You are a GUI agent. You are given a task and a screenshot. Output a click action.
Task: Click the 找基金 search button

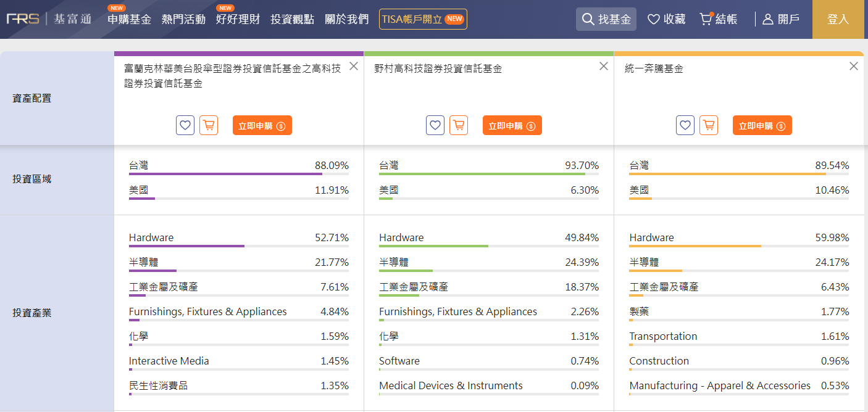[x=606, y=19]
